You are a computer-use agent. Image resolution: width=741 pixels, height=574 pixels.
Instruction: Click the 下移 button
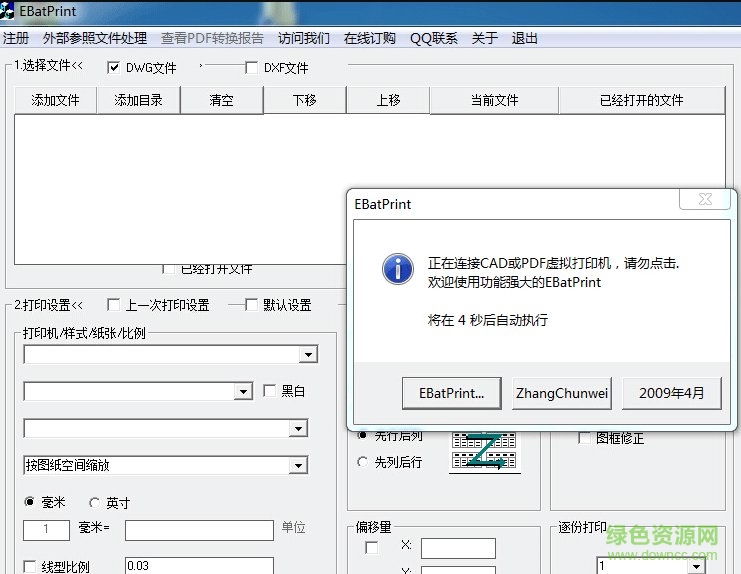pyautogui.click(x=305, y=100)
